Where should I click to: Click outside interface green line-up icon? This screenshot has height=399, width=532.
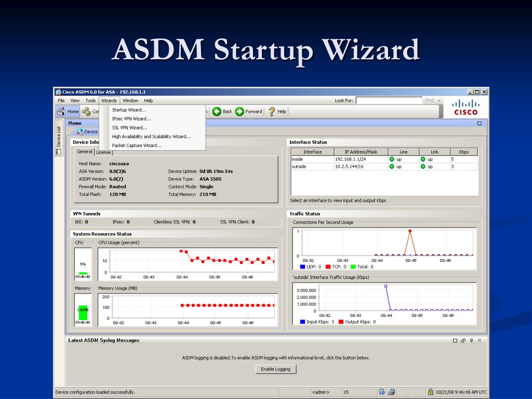pyautogui.click(x=392, y=167)
